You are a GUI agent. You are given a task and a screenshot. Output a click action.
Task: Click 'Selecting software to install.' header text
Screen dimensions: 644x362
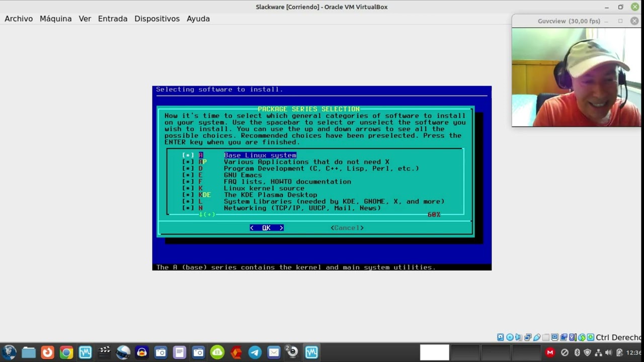coord(219,89)
